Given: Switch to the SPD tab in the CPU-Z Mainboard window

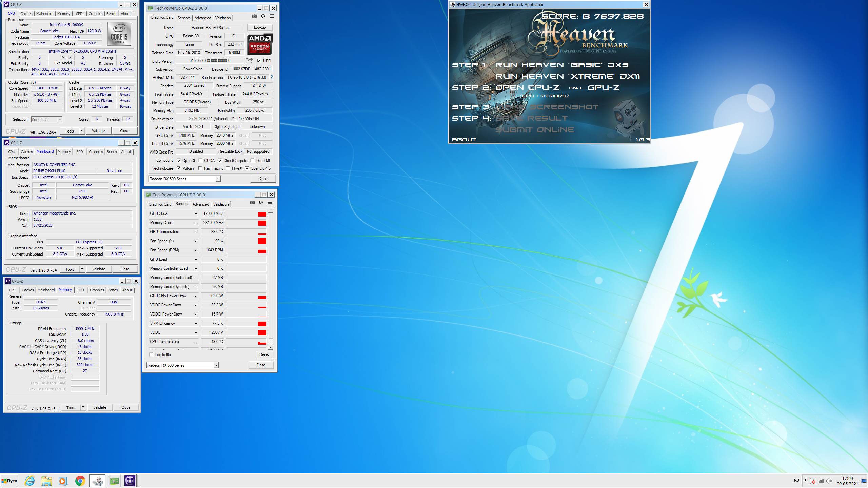Looking at the screenshot, I should 79,152.
